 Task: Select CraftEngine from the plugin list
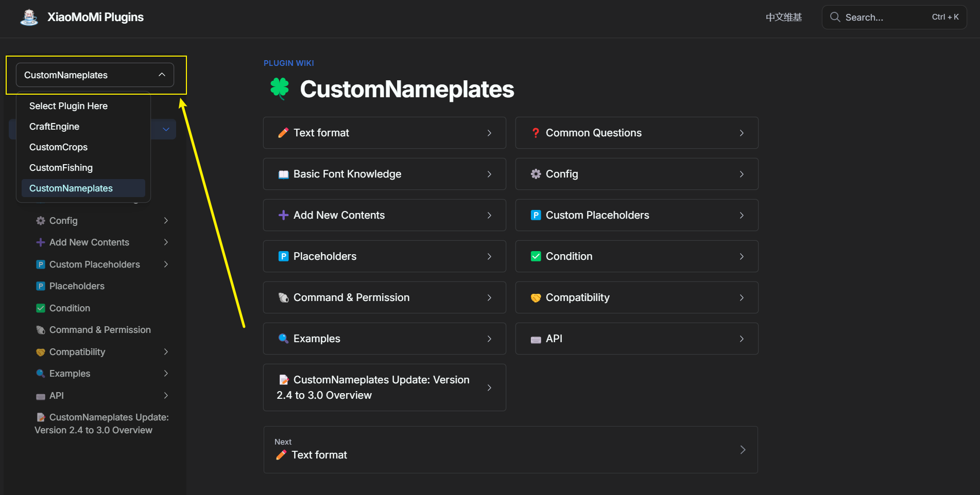tap(55, 127)
